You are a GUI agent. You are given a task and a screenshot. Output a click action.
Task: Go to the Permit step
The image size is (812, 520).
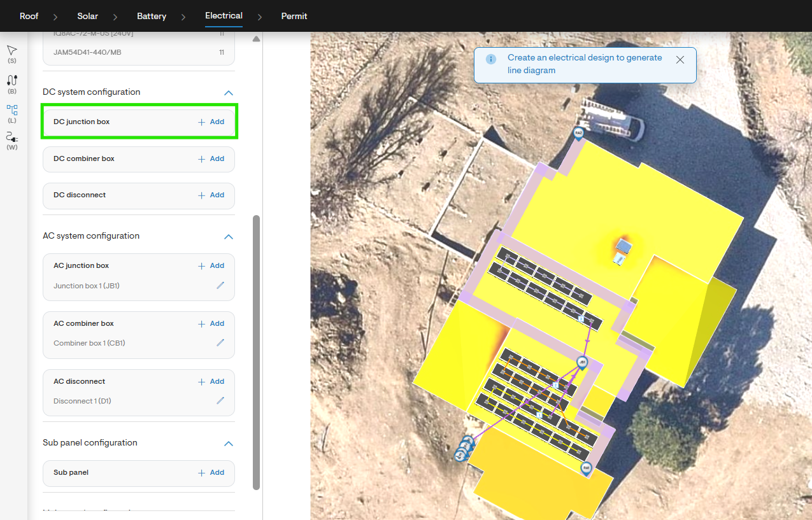tap(294, 16)
